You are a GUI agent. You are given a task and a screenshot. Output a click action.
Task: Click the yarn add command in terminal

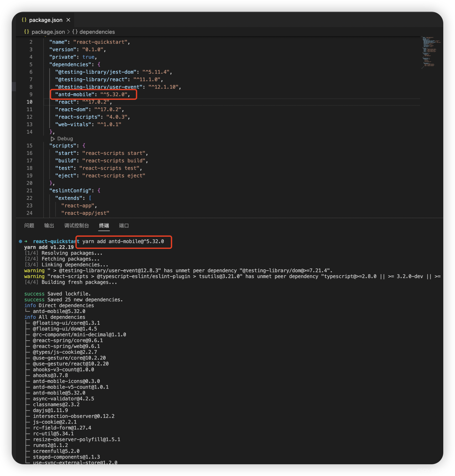click(123, 241)
